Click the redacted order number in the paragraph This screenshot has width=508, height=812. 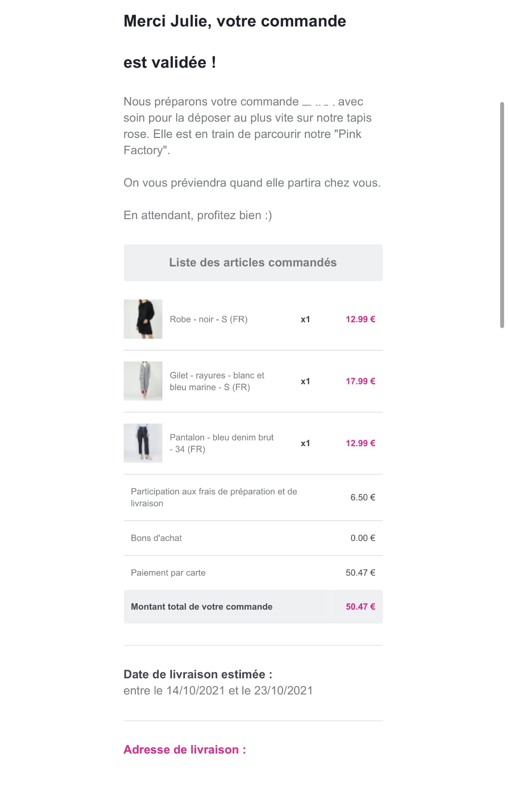tap(318, 103)
